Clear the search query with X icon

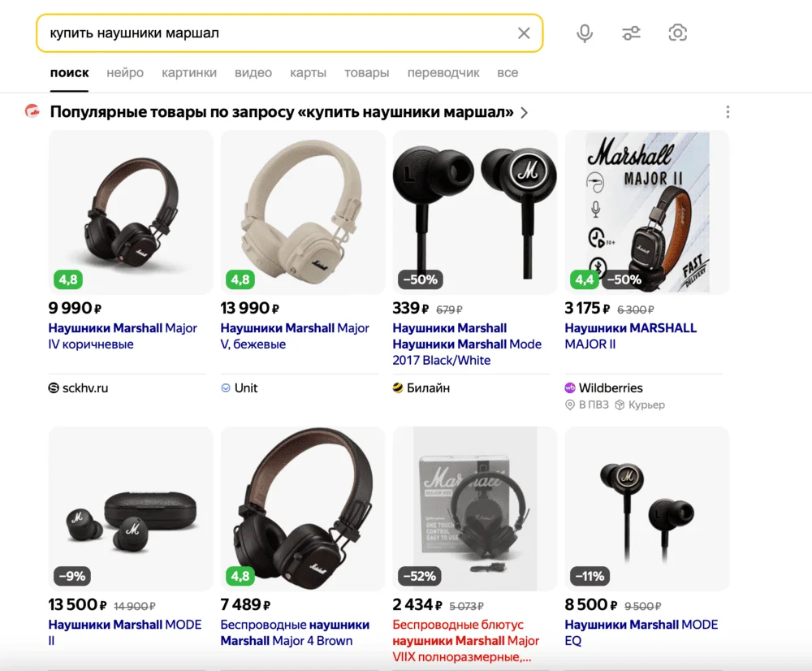coord(524,33)
